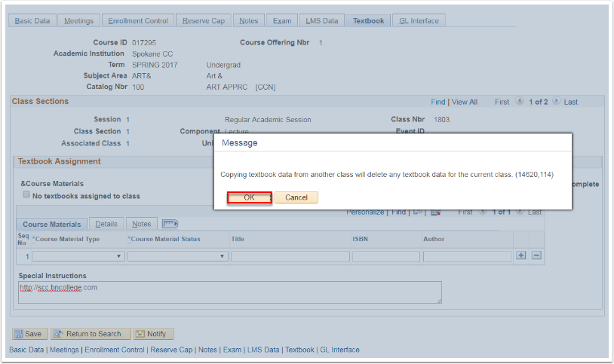The height and width of the screenshot is (364, 614).
Task: Add a course material row with plus icon
Action: tap(520, 255)
